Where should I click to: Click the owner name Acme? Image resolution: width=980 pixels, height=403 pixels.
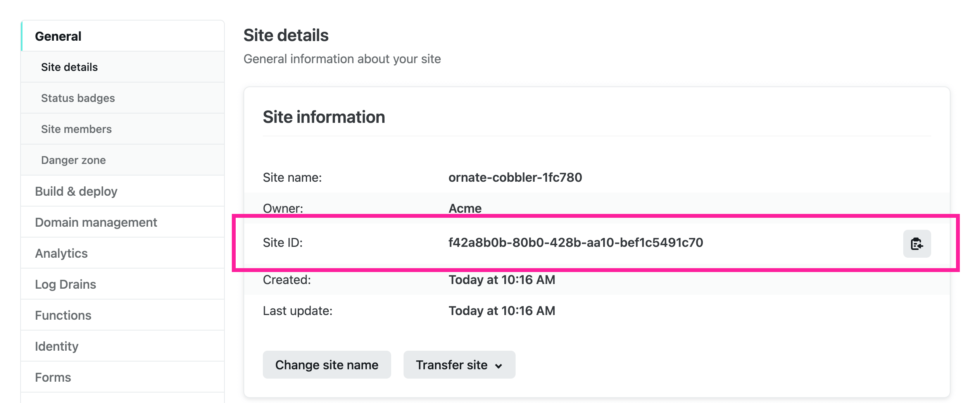tap(464, 208)
